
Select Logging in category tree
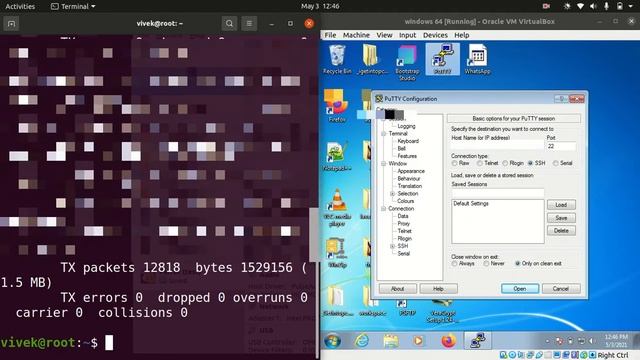pyautogui.click(x=406, y=126)
